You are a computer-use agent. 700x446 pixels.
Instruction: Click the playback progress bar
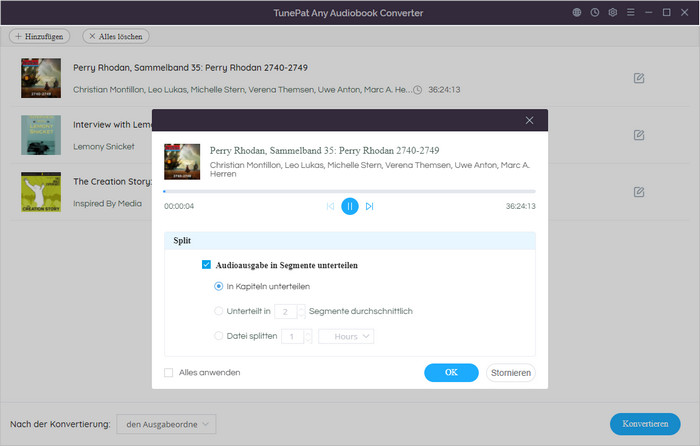(x=350, y=192)
